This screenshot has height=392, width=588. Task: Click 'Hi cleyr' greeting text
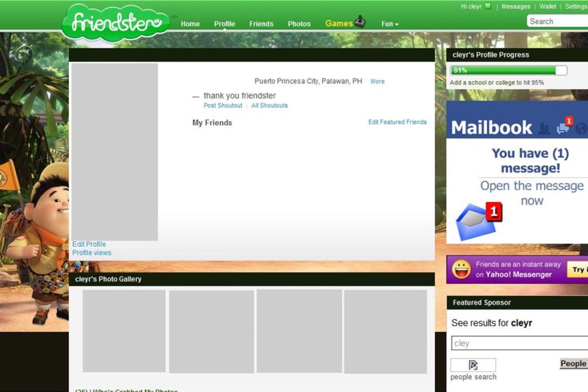tap(471, 6)
